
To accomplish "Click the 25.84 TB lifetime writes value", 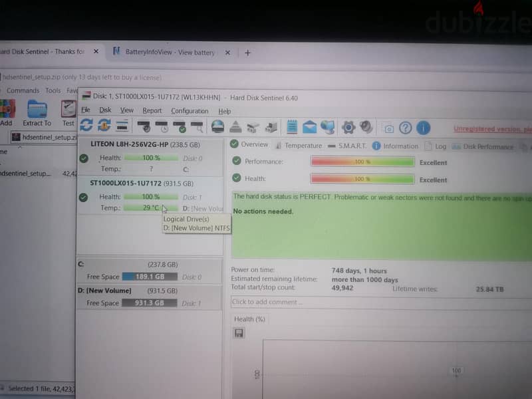I will coord(489,289).
